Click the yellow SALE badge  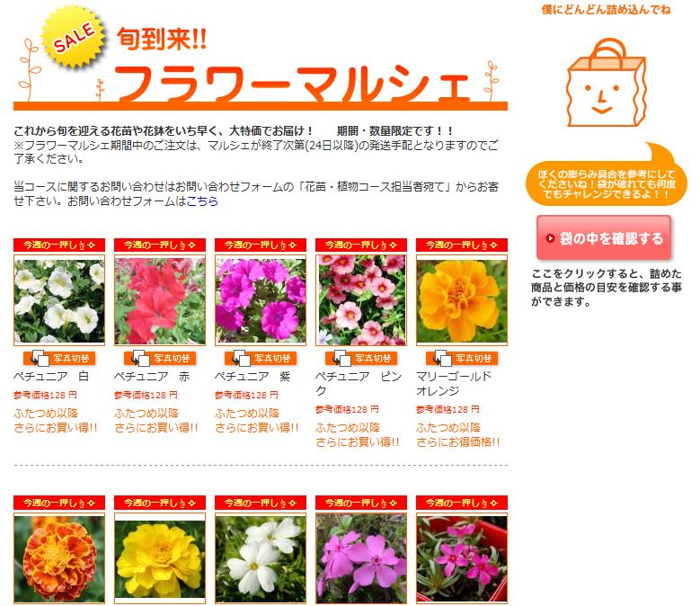(x=74, y=37)
